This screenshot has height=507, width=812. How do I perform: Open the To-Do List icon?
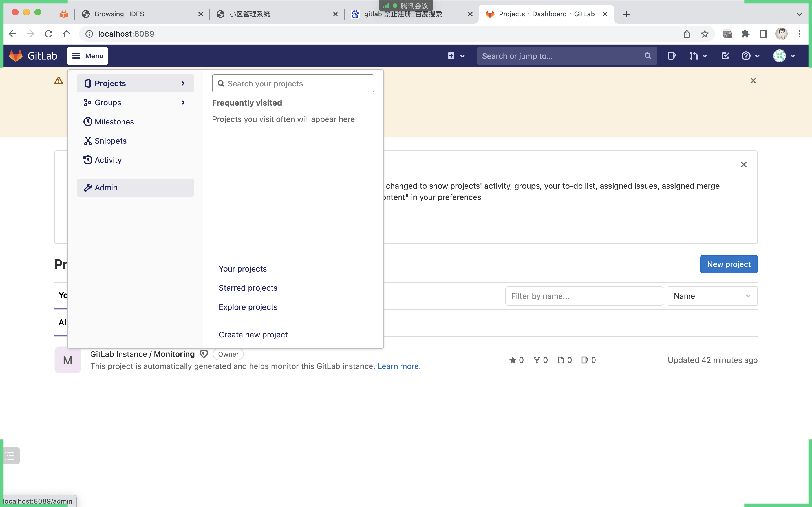tap(725, 56)
